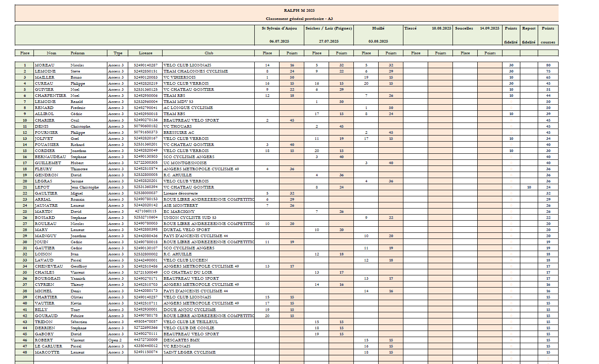Image resolution: width=599 pixels, height=364 pixels.
Task: Select the 'SAINT LEGER CYCLISME' club cell
Action: [189, 352]
